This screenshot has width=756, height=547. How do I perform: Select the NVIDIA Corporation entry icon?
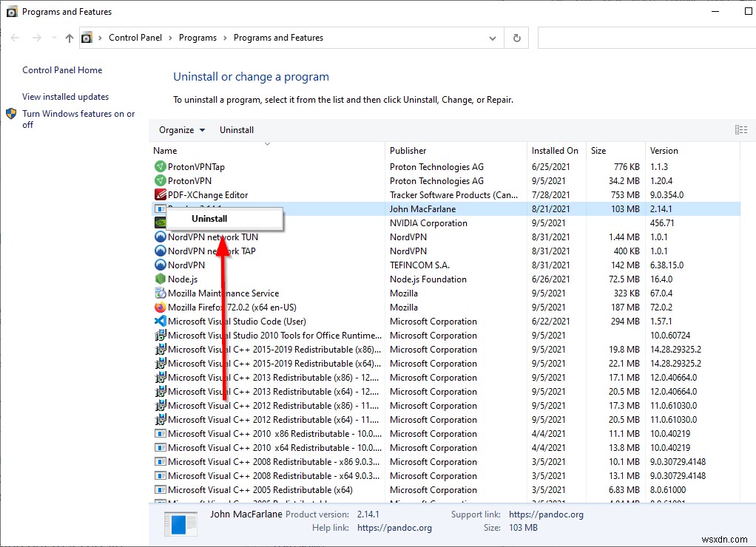pyautogui.click(x=160, y=222)
